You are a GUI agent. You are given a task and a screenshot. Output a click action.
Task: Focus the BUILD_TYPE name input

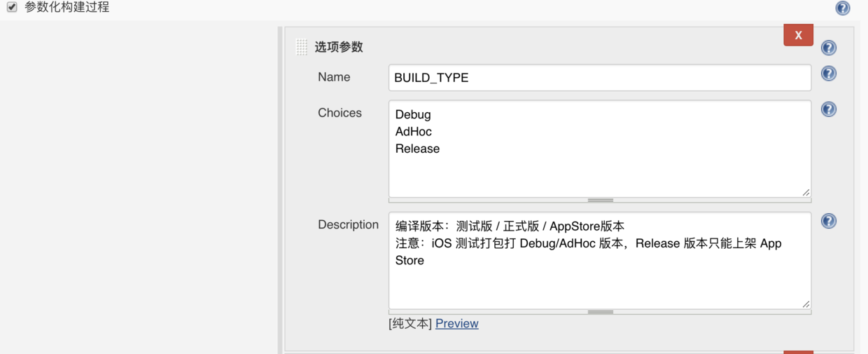point(599,78)
